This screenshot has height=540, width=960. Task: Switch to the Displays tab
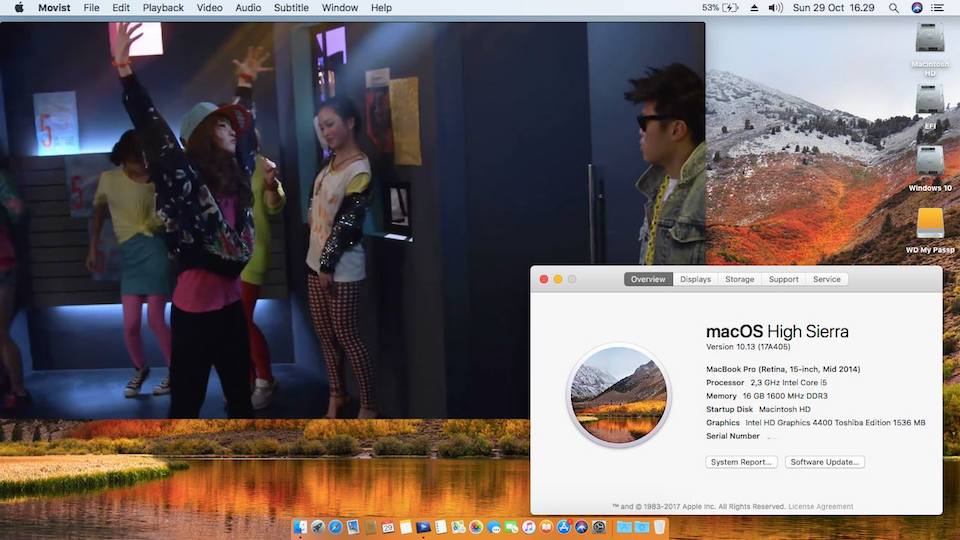click(x=695, y=279)
